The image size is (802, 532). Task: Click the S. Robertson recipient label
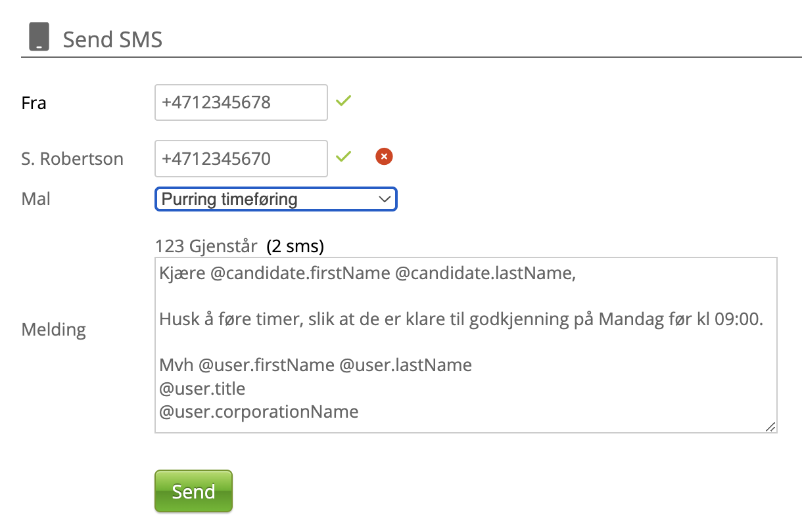72,159
